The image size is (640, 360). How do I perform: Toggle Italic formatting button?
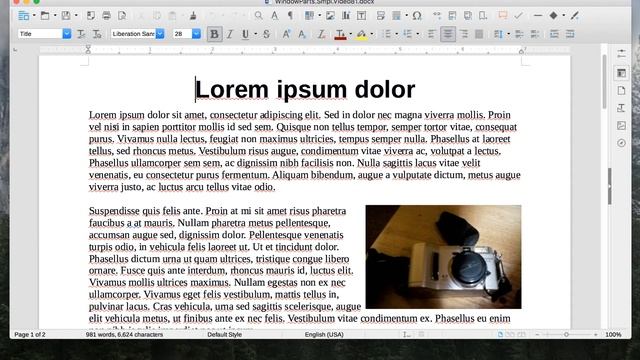pyautogui.click(x=230, y=34)
